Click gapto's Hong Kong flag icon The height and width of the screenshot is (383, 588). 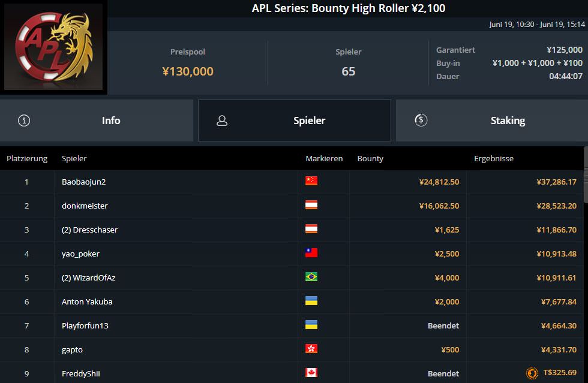[311, 349]
